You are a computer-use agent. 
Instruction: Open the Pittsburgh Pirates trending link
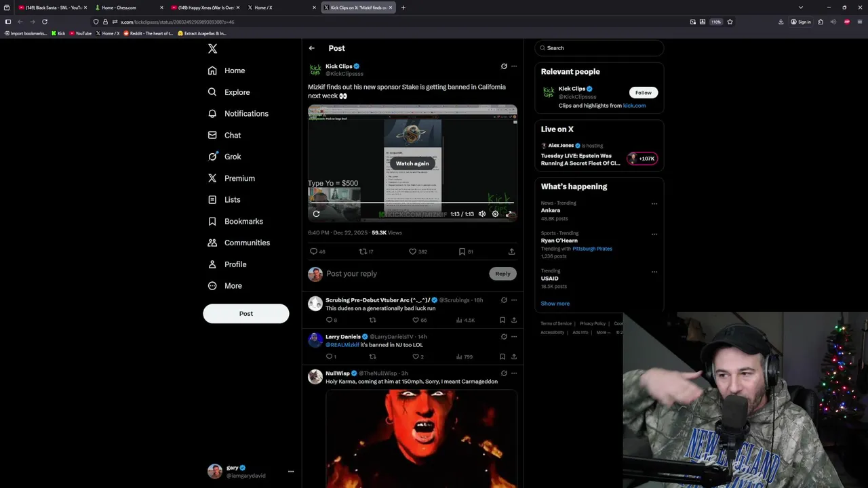click(592, 249)
